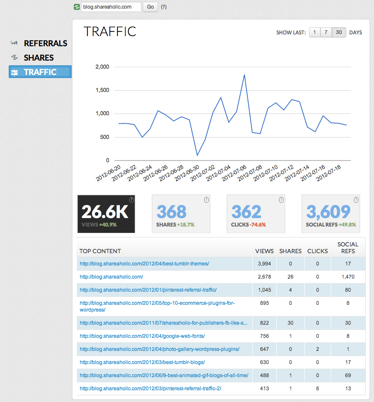The height and width of the screenshot is (402, 374).
Task: Open the Referrals section
Action: click(45, 43)
